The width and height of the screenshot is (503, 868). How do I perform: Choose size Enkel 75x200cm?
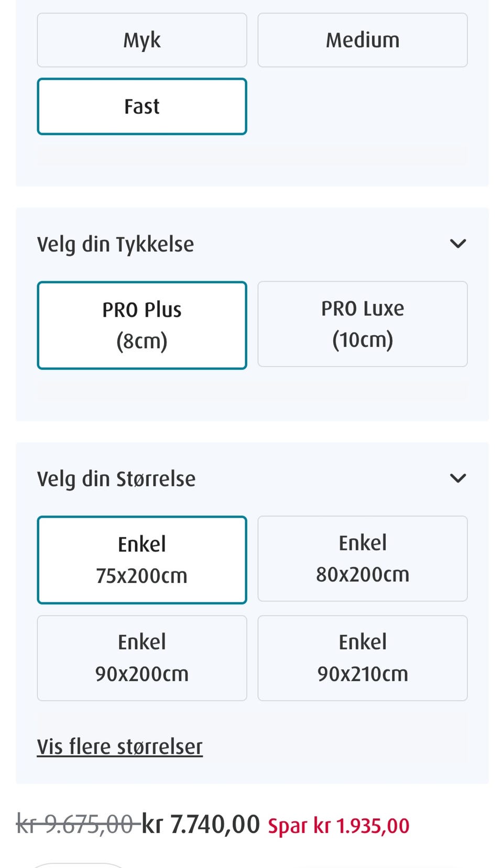click(x=142, y=560)
